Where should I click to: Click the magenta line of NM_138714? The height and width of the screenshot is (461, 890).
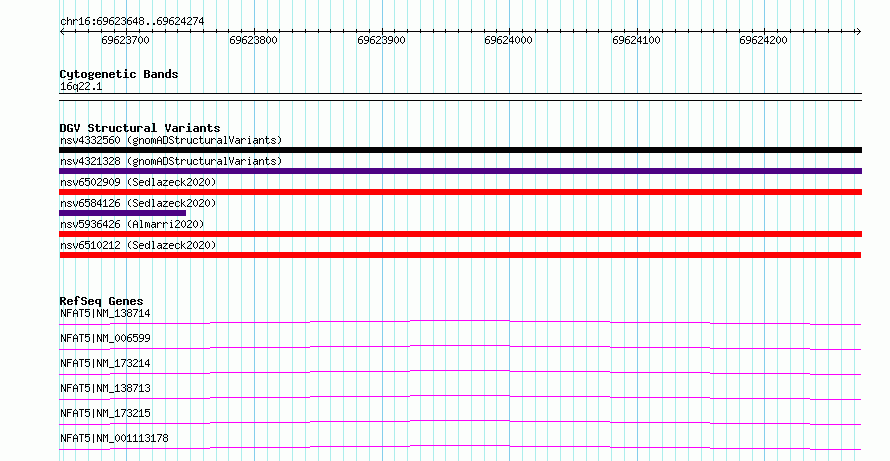(x=460, y=322)
